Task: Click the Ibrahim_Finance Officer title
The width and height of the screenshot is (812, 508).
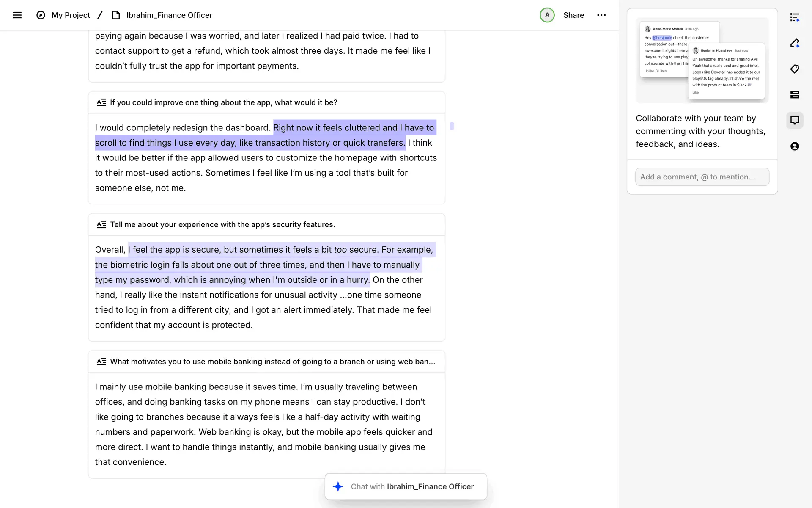Action: point(169,15)
